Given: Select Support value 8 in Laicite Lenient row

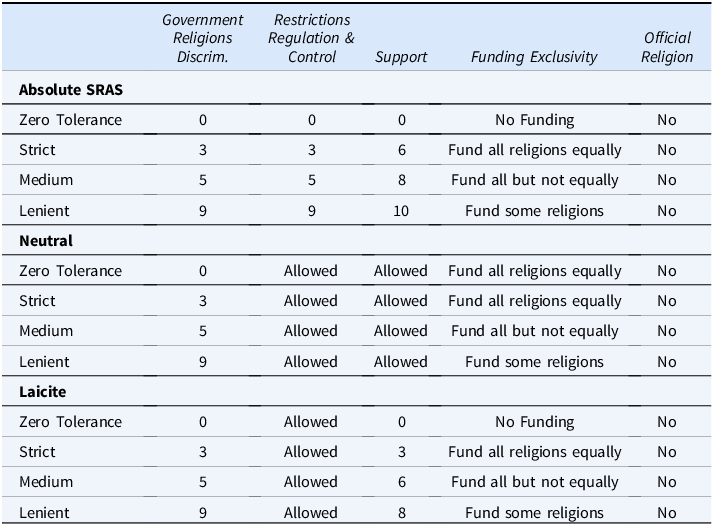Looking at the screenshot, I should 400,512.
